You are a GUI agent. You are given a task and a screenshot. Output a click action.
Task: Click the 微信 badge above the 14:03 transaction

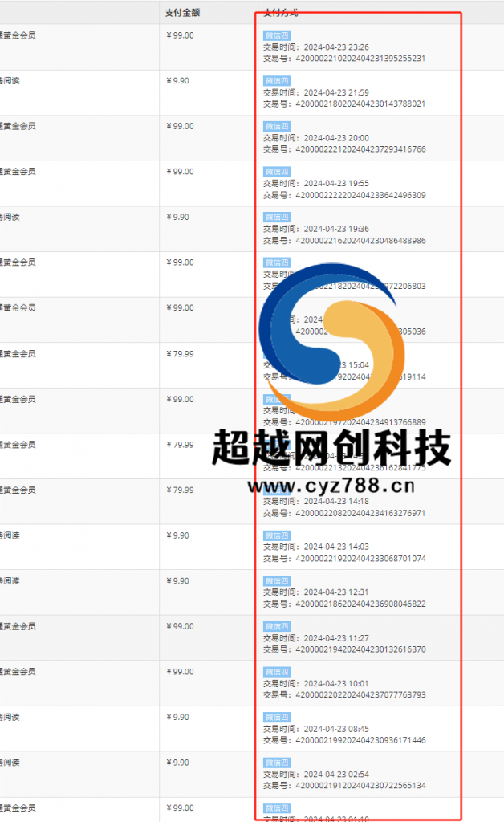(276, 535)
